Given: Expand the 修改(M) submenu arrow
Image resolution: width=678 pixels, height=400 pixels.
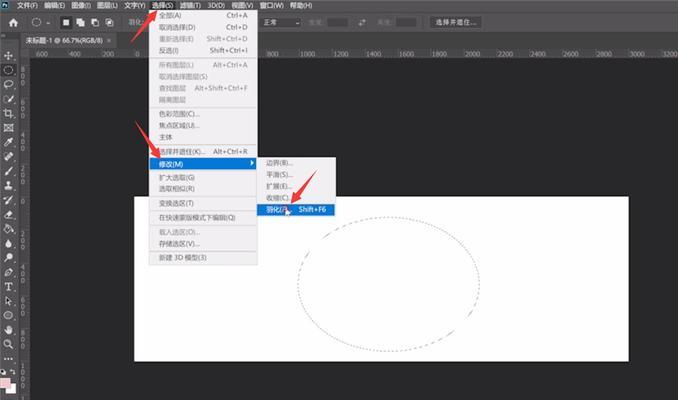Looking at the screenshot, I should pyautogui.click(x=251, y=163).
